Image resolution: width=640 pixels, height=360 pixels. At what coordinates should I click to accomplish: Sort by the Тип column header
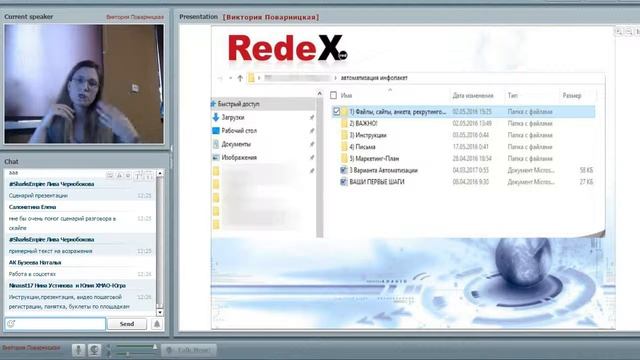coord(513,96)
